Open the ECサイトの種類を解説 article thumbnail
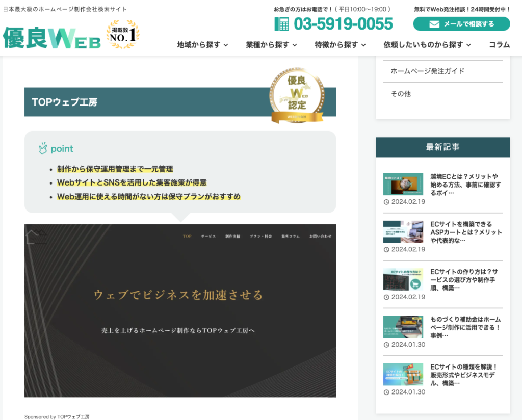The width and height of the screenshot is (522, 420). (x=403, y=374)
